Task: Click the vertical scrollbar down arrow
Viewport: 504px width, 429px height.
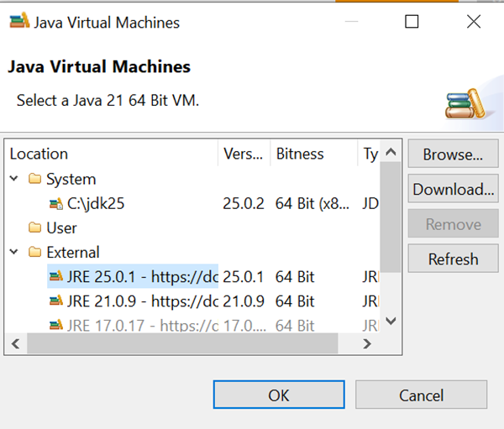Action: [x=391, y=321]
